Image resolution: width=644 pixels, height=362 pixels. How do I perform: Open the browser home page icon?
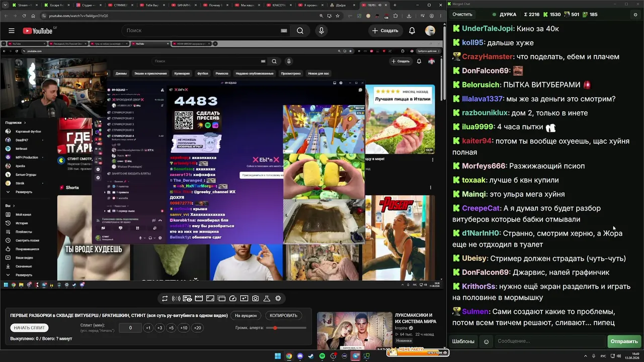[x=33, y=16]
